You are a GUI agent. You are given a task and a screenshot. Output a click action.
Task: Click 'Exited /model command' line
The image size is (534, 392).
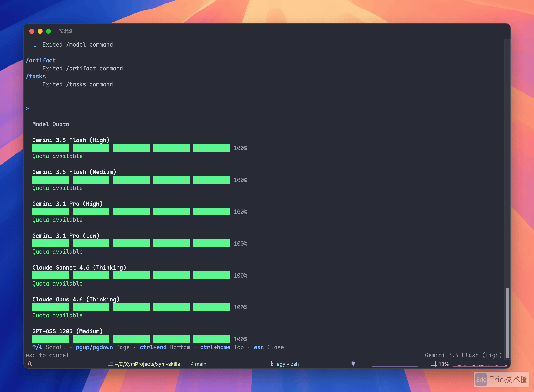pyautogui.click(x=77, y=45)
